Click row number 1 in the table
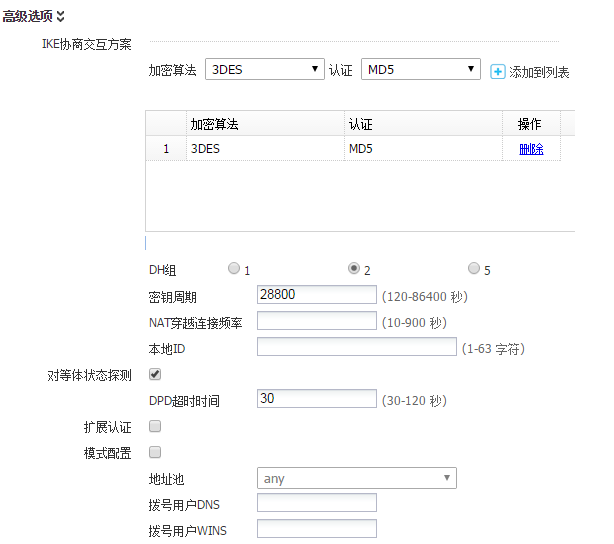Viewport: 614px width, 544px height. click(166, 148)
